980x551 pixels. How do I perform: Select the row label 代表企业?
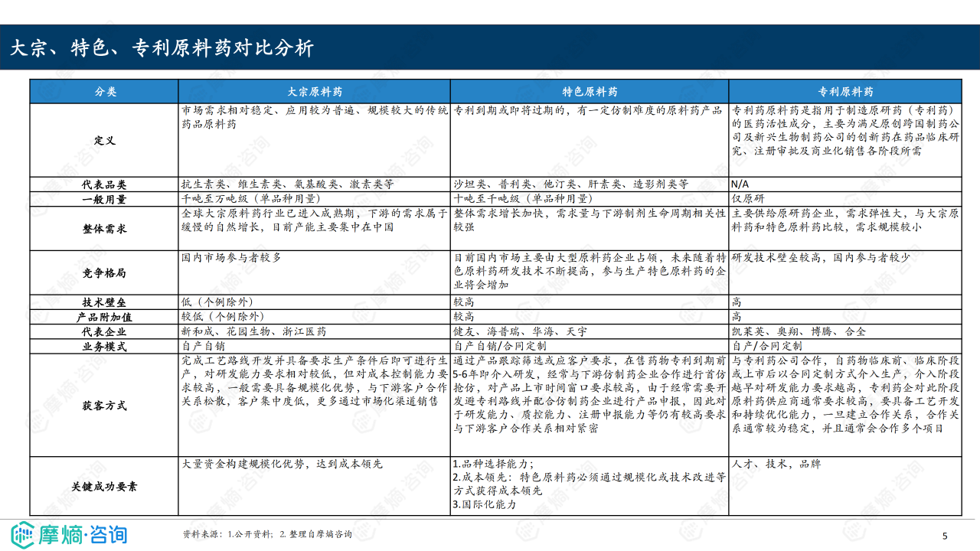click(x=105, y=331)
